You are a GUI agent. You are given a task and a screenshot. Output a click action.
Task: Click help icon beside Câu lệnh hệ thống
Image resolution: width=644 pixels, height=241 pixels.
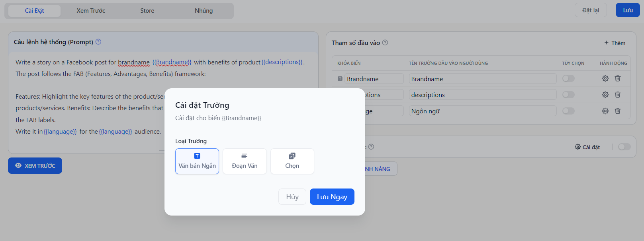(98, 42)
